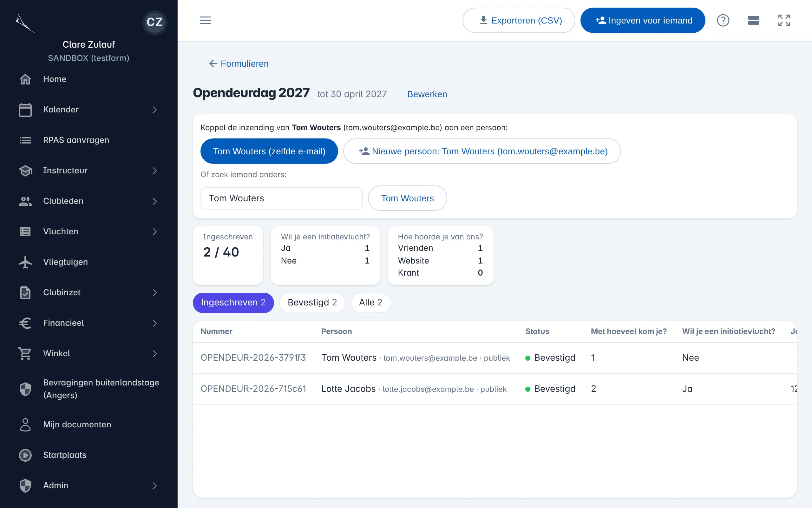Click the club logo in sidebar
Viewport: 812px width, 508px height.
point(25,23)
